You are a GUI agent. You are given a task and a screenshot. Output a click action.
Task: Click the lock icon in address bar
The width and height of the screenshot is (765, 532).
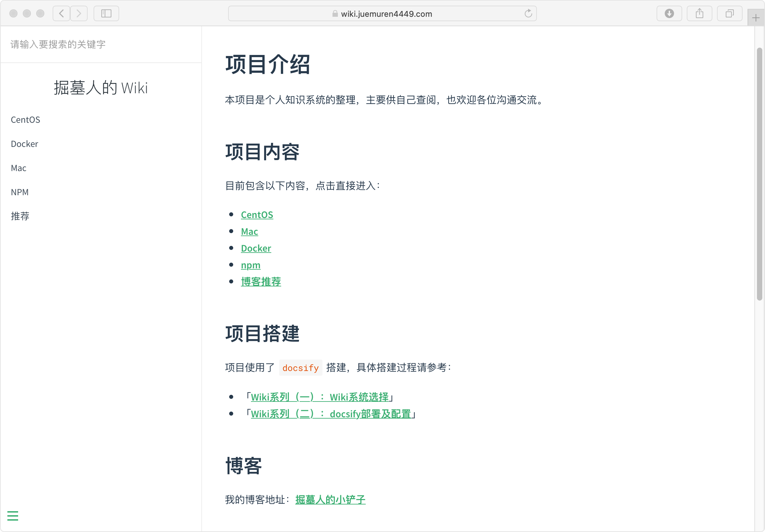(335, 14)
